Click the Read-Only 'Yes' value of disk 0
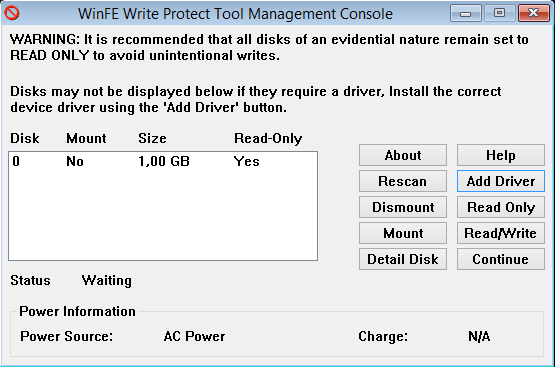555x367 pixels. point(247,161)
